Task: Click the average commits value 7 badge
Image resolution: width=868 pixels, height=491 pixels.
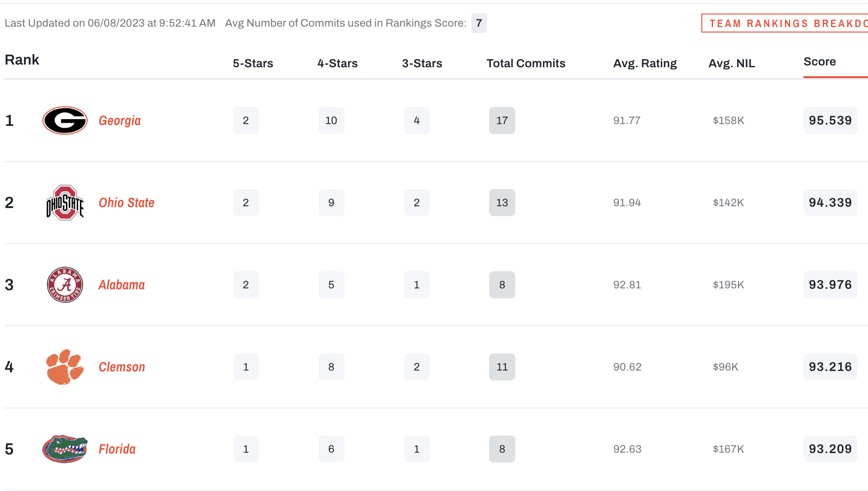Action: click(x=479, y=23)
